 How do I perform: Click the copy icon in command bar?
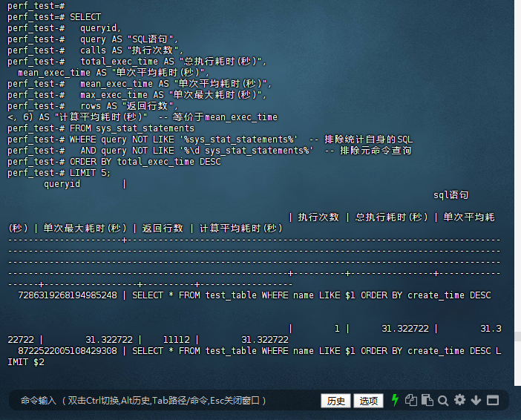click(x=411, y=400)
